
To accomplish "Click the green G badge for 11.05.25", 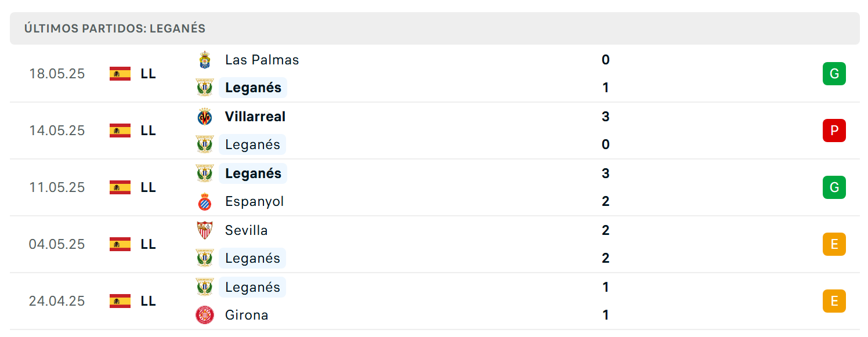I will pos(834,187).
